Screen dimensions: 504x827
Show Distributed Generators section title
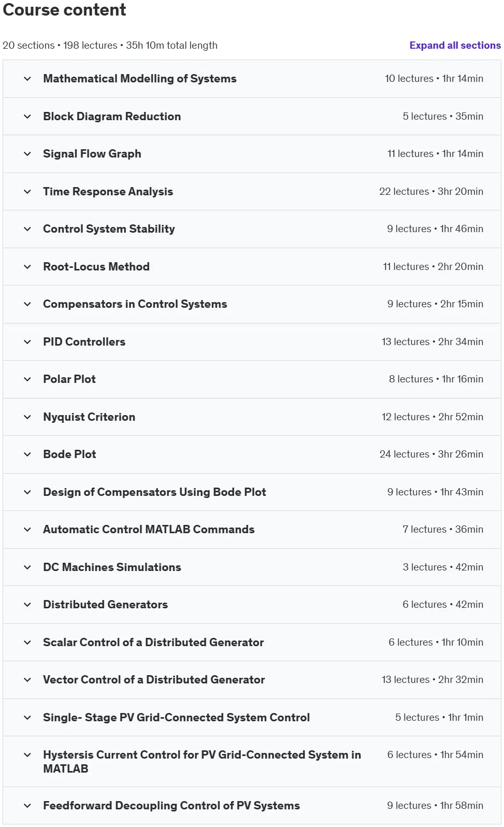[x=106, y=605]
